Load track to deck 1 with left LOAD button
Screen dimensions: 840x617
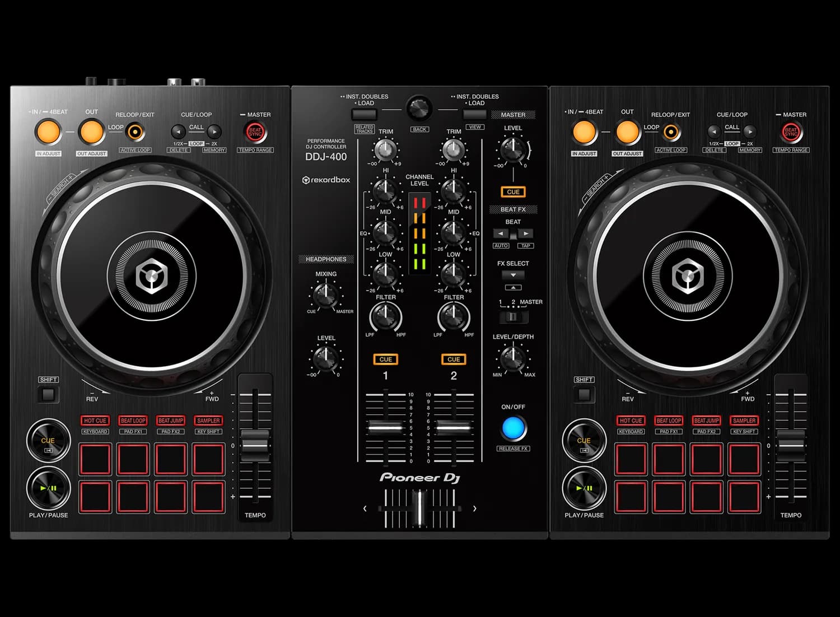[364, 115]
